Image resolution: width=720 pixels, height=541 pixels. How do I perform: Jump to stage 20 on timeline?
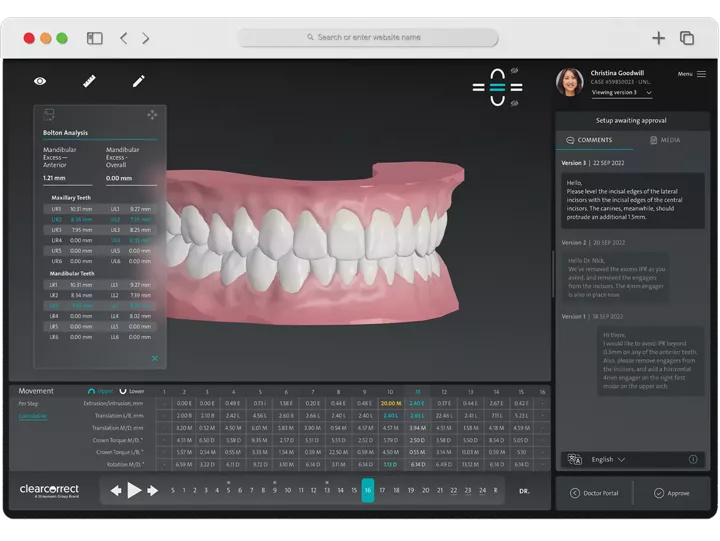[x=425, y=491]
